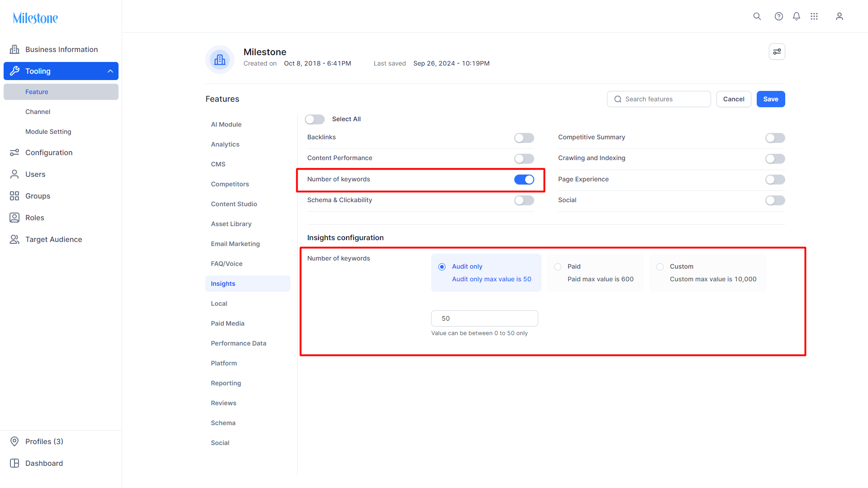This screenshot has height=488, width=868.
Task: Select the Insights feature category
Action: (x=248, y=284)
